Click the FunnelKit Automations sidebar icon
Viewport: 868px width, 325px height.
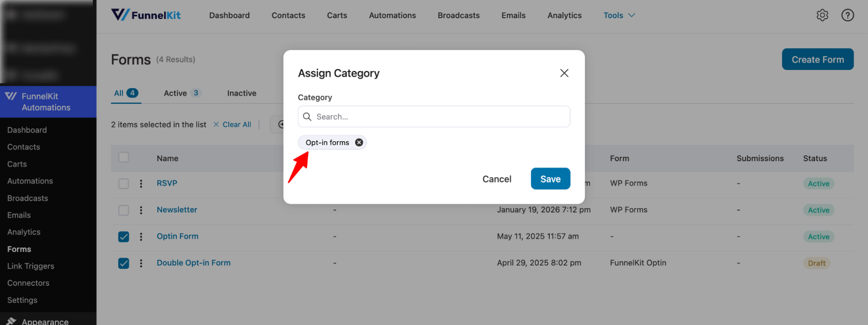coord(11,96)
